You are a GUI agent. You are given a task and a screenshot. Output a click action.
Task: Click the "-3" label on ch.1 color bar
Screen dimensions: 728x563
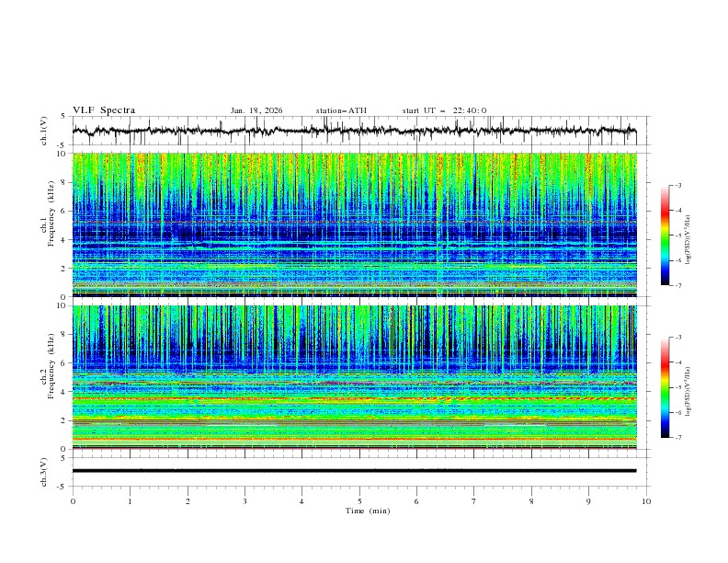[x=677, y=186]
